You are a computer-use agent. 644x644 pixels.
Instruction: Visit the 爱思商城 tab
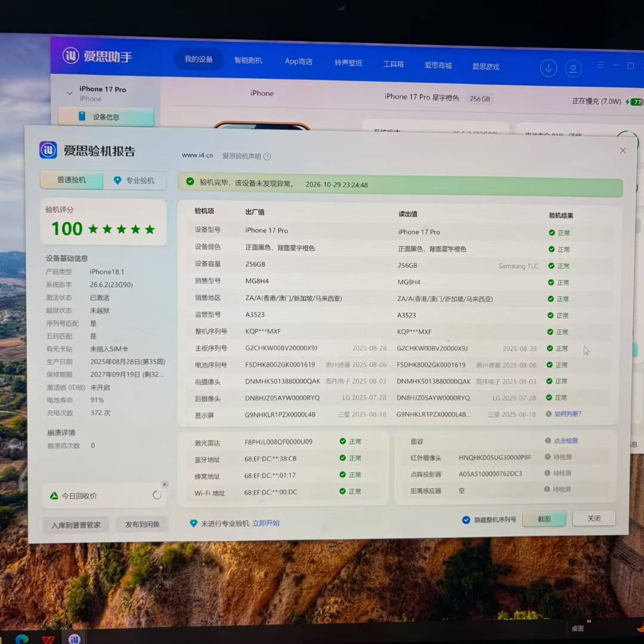[x=438, y=66]
